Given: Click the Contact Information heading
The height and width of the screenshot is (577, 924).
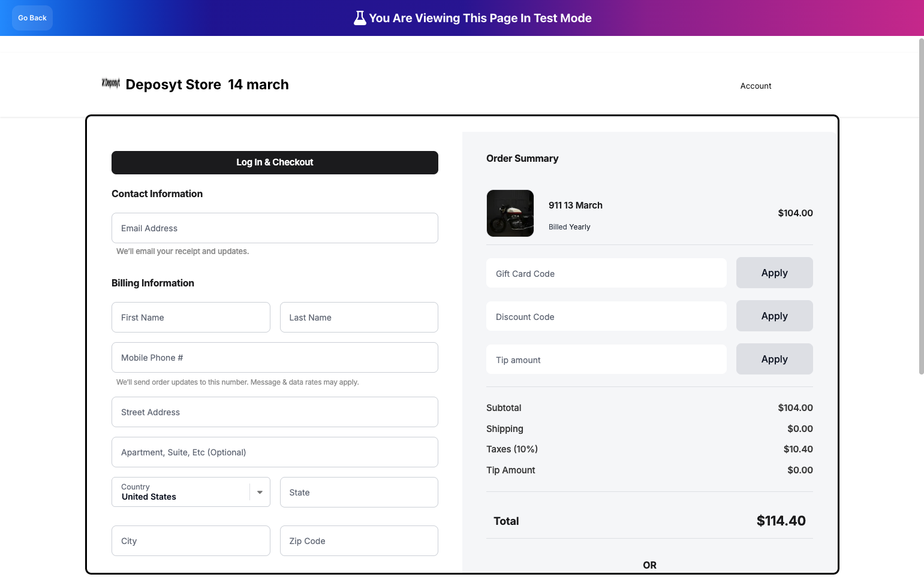Looking at the screenshot, I should [x=157, y=194].
